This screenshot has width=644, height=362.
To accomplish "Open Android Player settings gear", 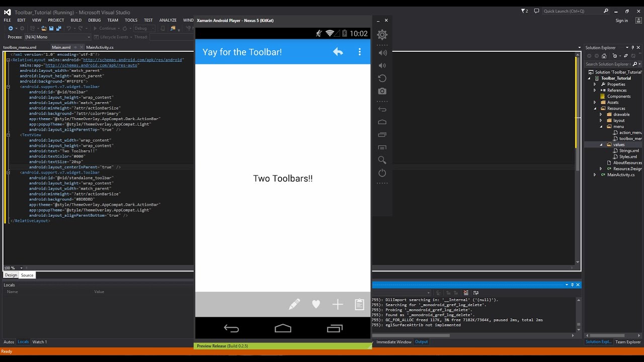I will 382,35.
